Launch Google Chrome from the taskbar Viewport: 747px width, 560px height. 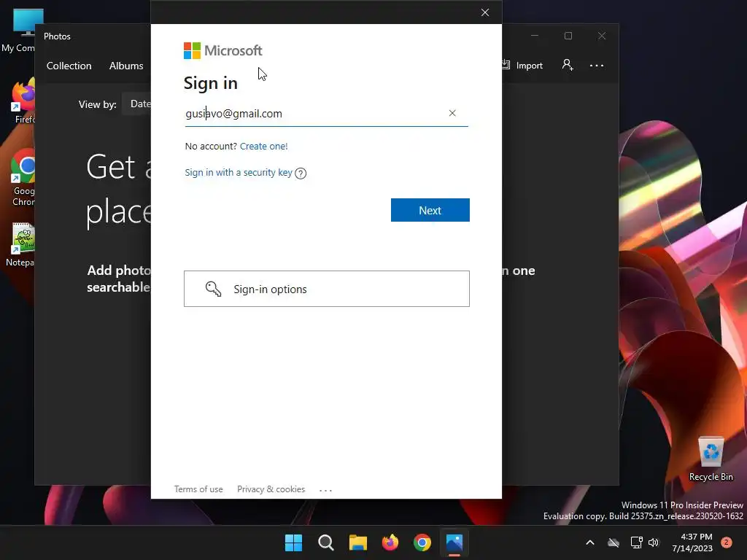click(422, 542)
